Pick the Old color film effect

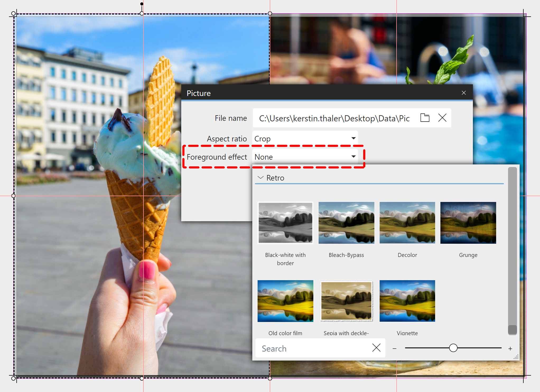pyautogui.click(x=285, y=301)
